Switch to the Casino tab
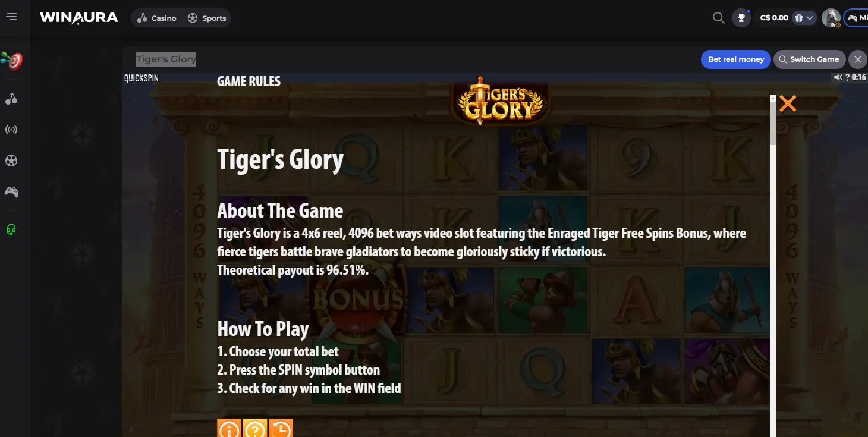This screenshot has width=868, height=437. tap(157, 18)
